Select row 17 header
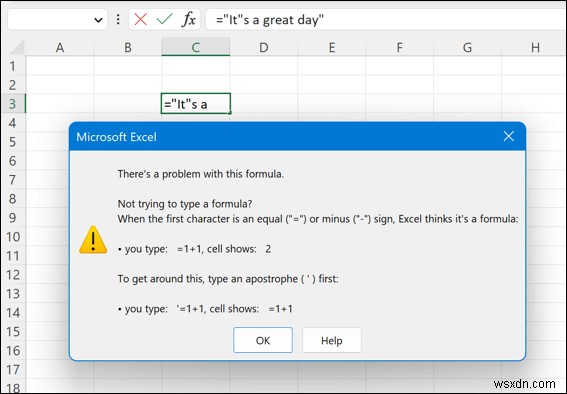The image size is (567, 394). tap(13, 369)
